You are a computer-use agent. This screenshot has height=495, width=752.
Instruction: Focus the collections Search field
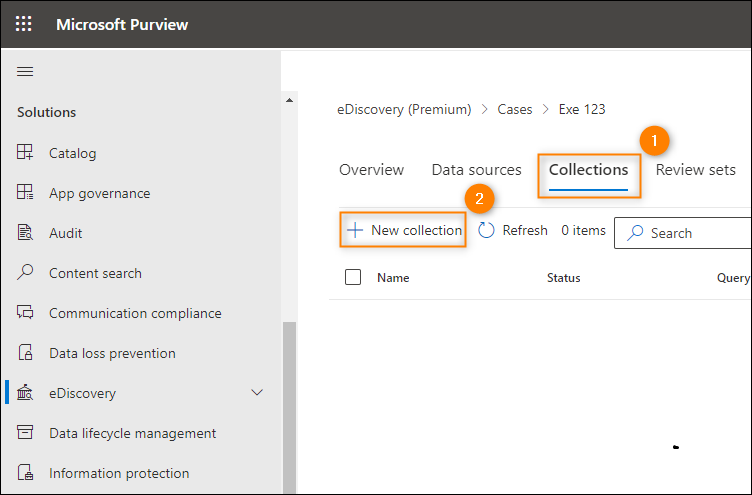[682, 233]
